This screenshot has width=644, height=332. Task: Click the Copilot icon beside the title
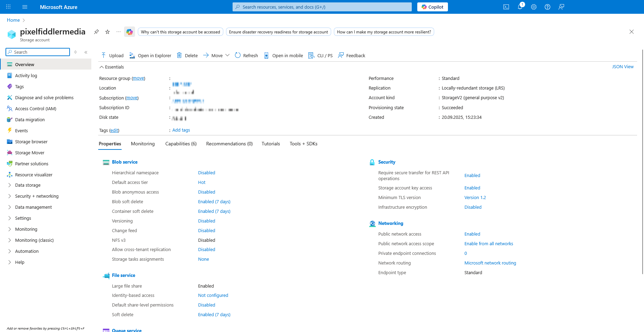[130, 32]
